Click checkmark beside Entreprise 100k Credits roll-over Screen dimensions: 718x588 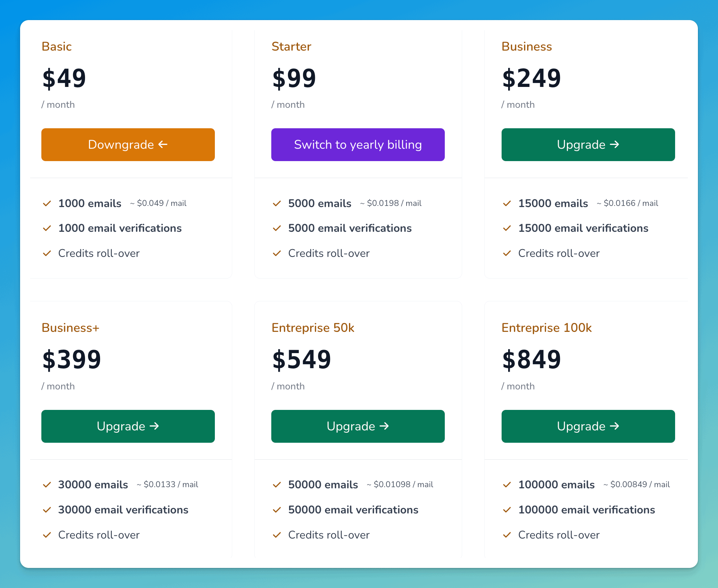[507, 535]
